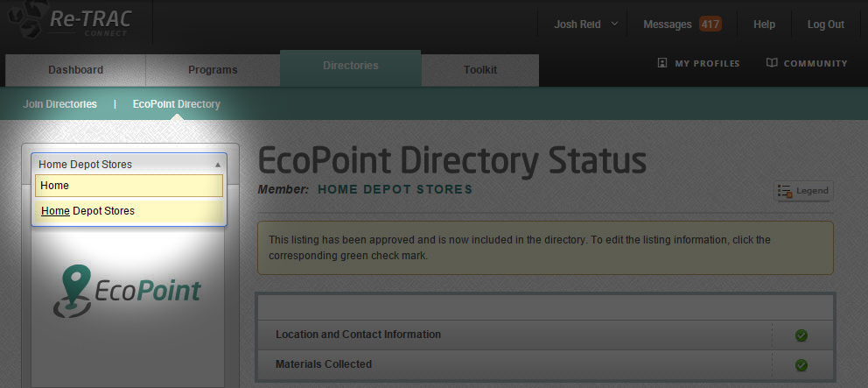Switch to the Dashboard tab
This screenshot has height=388, width=868.
[x=75, y=70]
